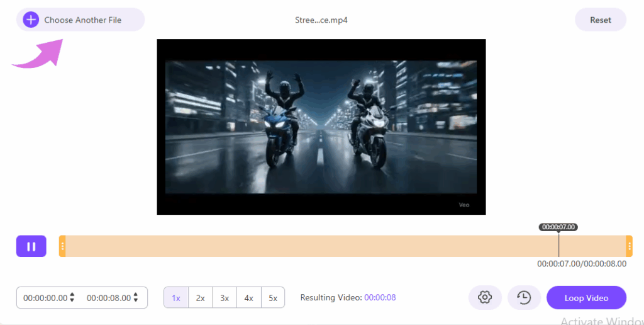This screenshot has width=644, height=325.
Task: Click the 00:00:07.00 playhead marker
Action: tap(558, 227)
